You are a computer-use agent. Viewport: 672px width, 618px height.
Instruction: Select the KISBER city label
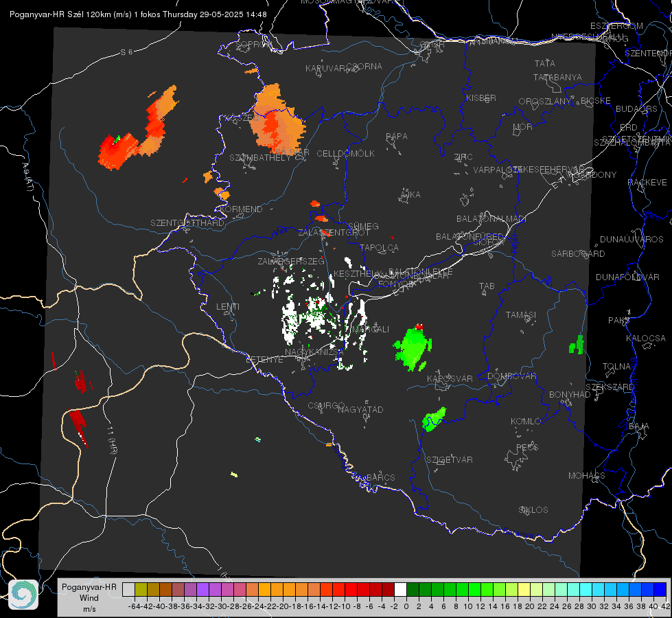tap(481, 98)
